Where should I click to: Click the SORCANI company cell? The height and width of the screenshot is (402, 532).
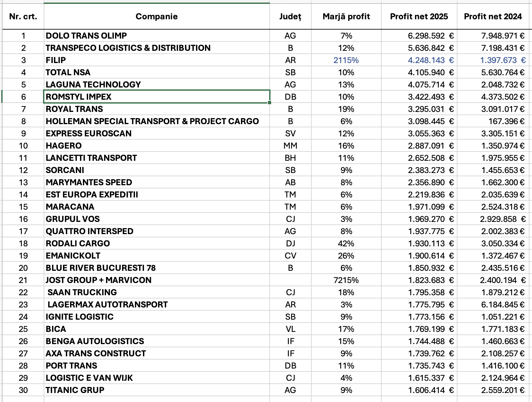[x=157, y=170]
